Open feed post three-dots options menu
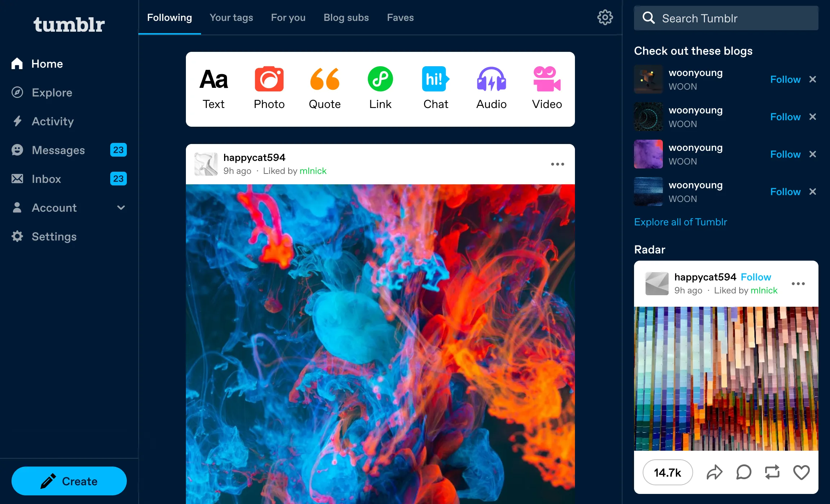 coord(558,164)
